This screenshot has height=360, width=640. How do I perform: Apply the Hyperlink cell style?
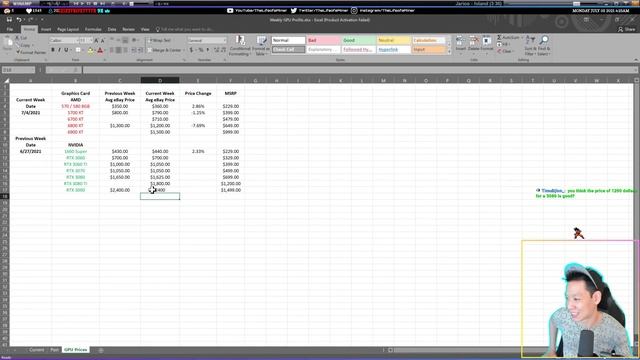coord(394,49)
